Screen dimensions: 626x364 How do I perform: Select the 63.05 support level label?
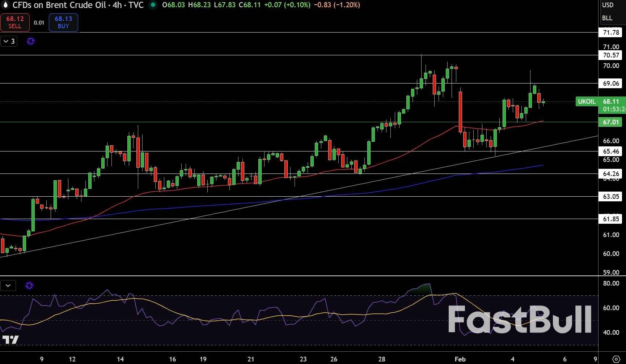tap(611, 197)
